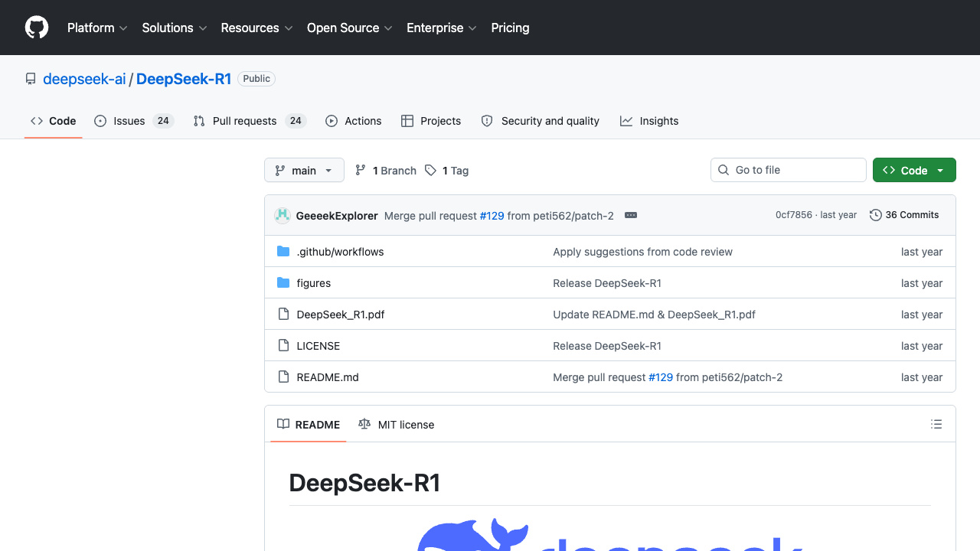Open the README outline list icon
The width and height of the screenshot is (980, 551).
[x=936, y=424]
